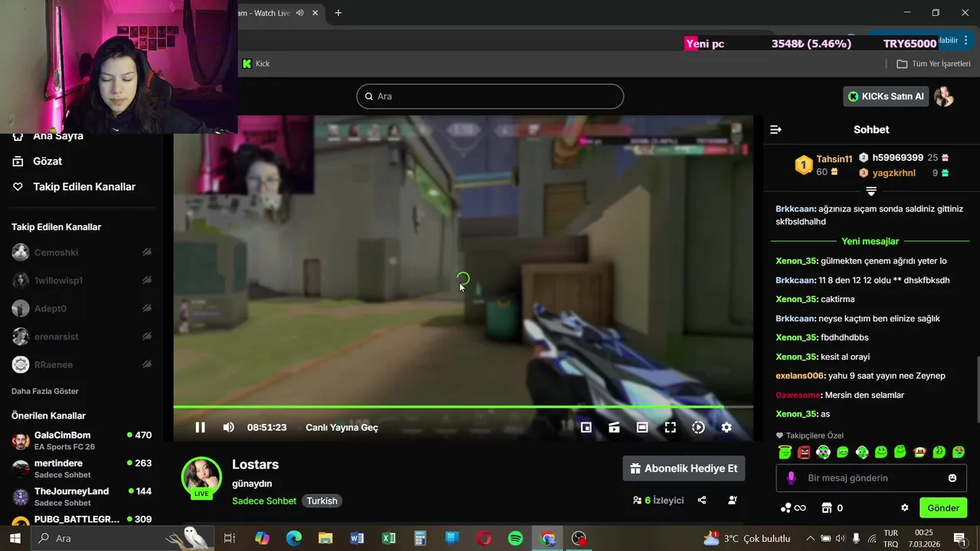Screen dimensions: 980x551
Task: Focus the Ara search field
Action: coord(490,96)
